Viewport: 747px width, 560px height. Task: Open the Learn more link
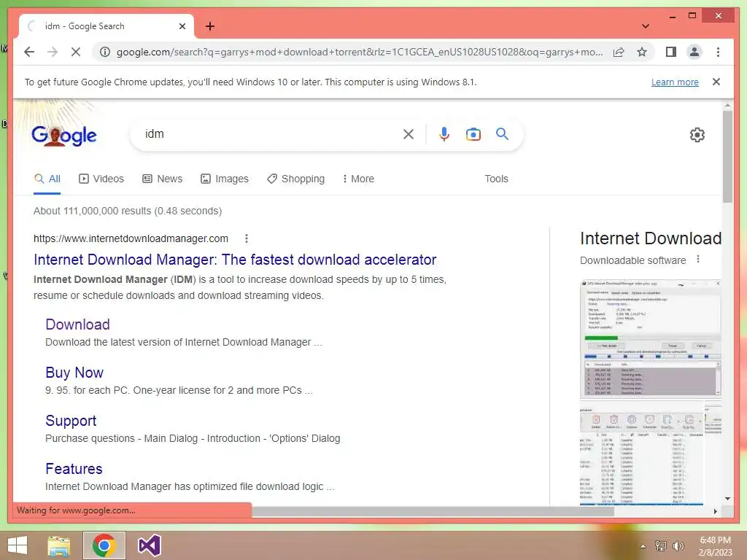675,82
